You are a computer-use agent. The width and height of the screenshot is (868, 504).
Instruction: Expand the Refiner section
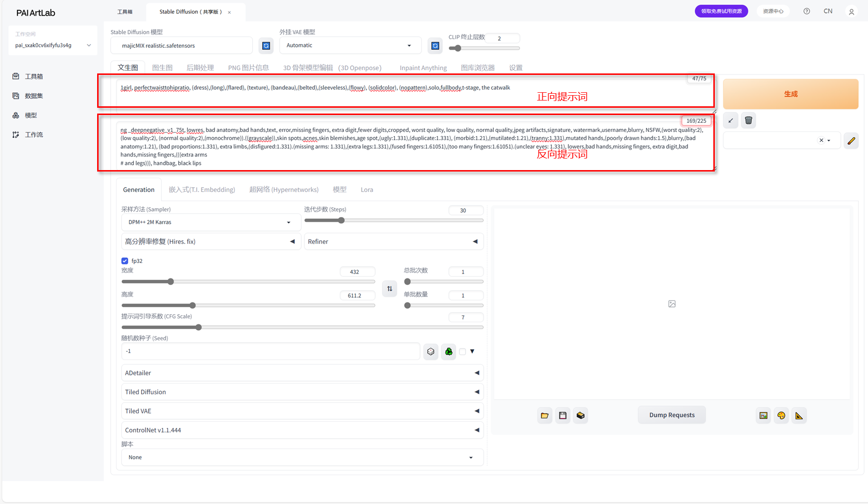tap(393, 242)
